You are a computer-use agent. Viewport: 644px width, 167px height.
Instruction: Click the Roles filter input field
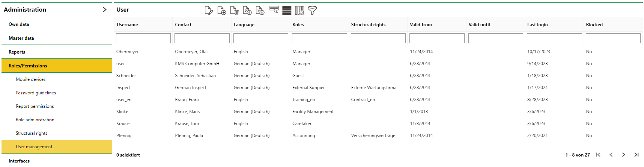point(319,38)
